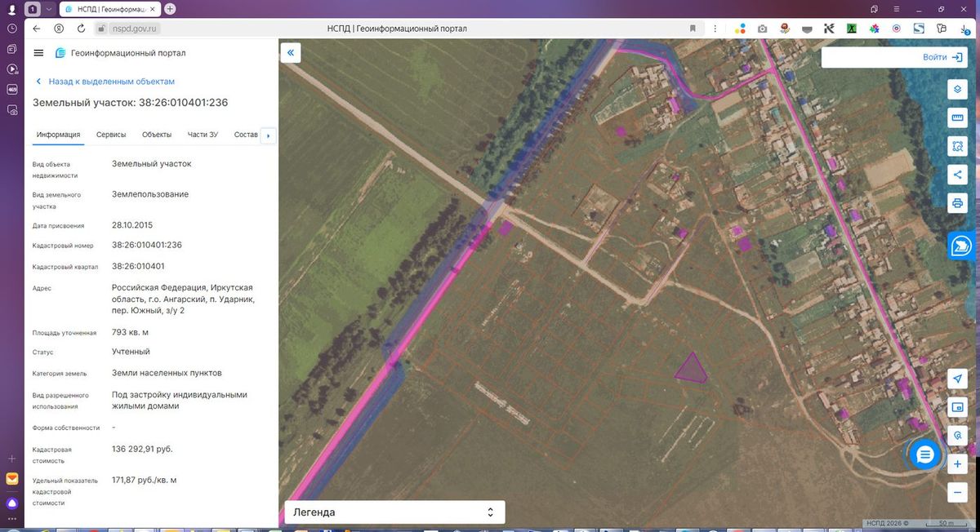Click the date 28.10.2015
Viewport: 980px width, 532px height.
pyautogui.click(x=132, y=224)
